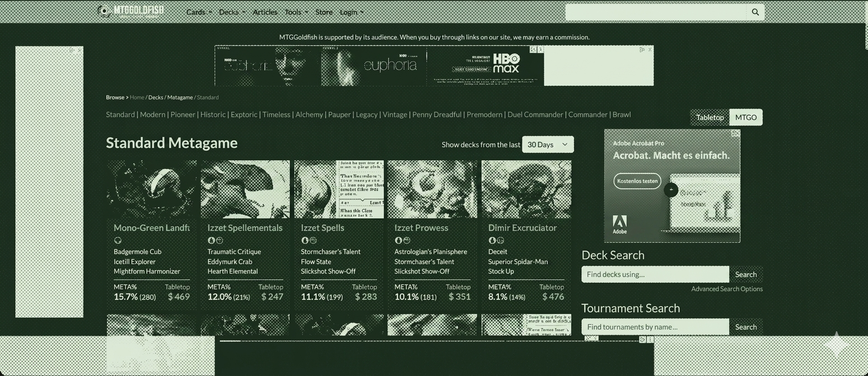Select the Timeless format link
The width and height of the screenshot is (868, 376).
pos(277,114)
